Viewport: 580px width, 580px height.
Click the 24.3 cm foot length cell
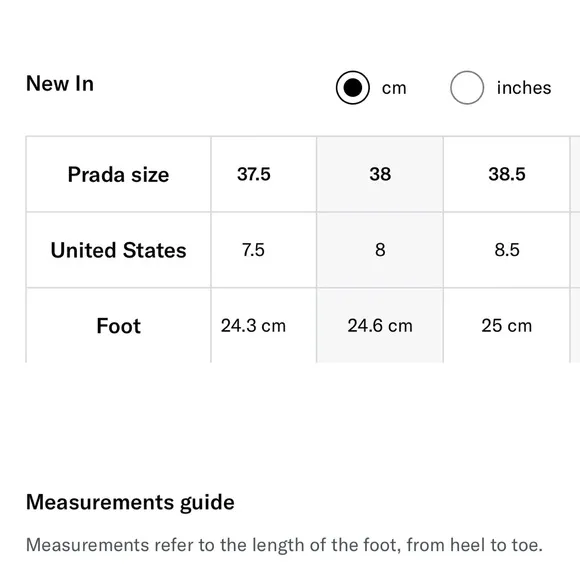(x=264, y=326)
